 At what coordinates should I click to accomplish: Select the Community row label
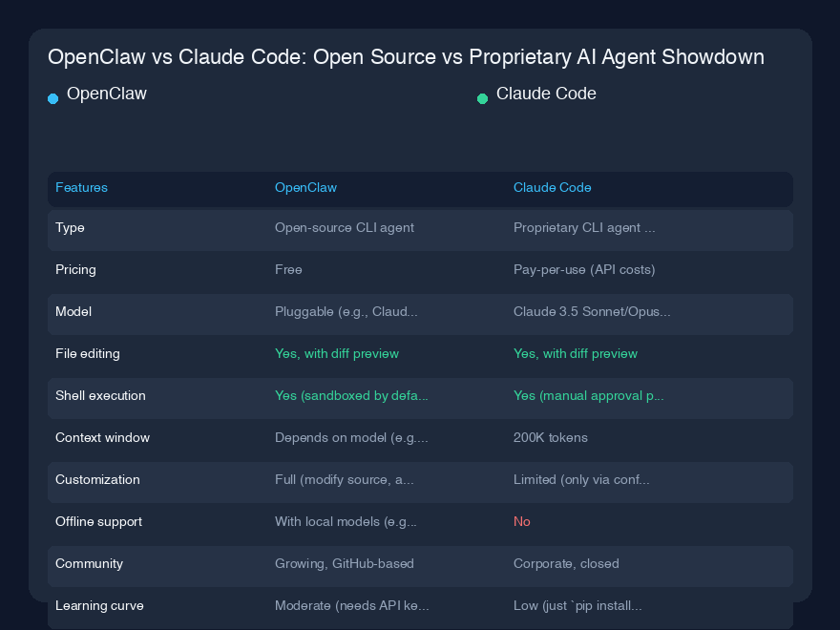(89, 564)
